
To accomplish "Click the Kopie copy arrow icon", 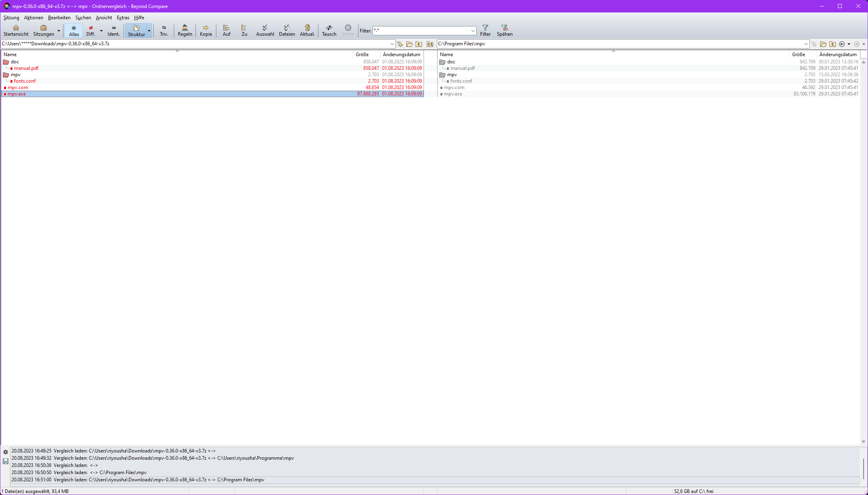I will [x=206, y=30].
